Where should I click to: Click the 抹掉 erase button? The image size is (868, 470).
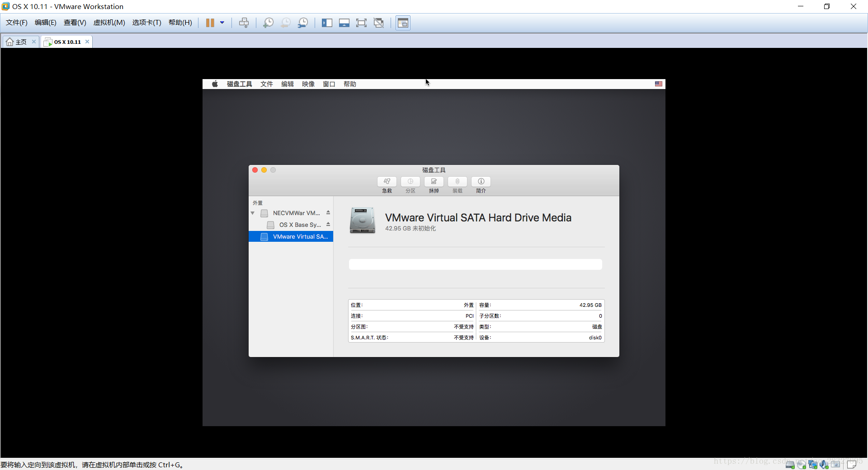point(434,182)
